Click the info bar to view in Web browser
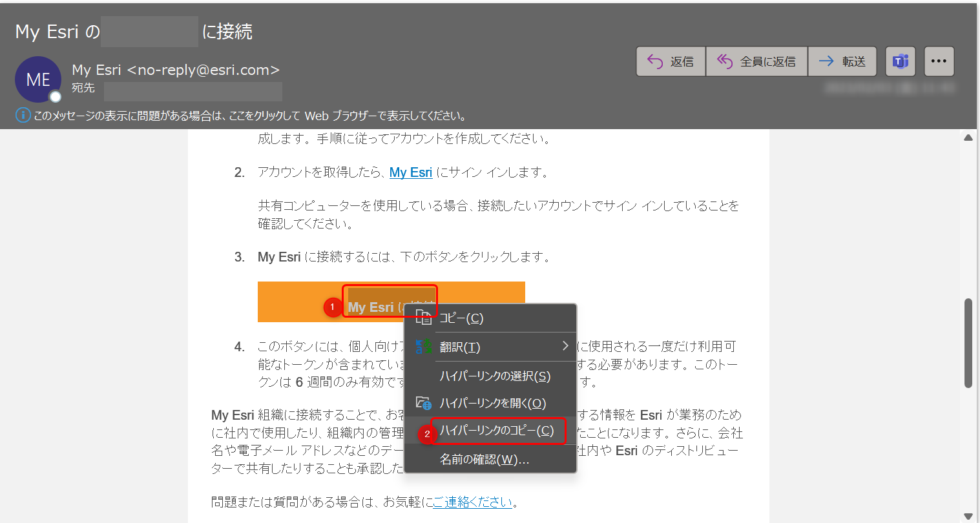Screen dimensions: 980x523 click(249, 116)
